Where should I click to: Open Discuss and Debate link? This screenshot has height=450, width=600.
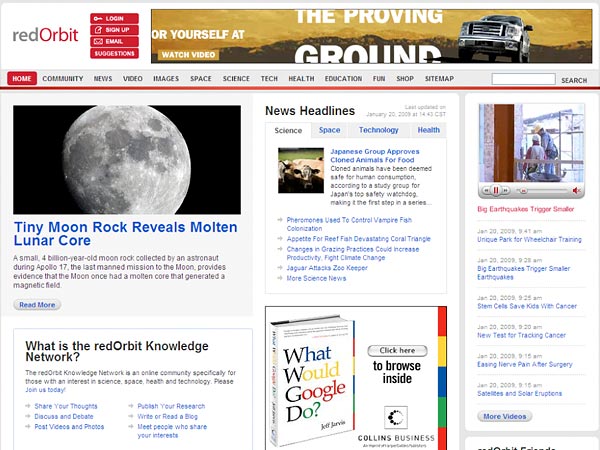point(64,416)
